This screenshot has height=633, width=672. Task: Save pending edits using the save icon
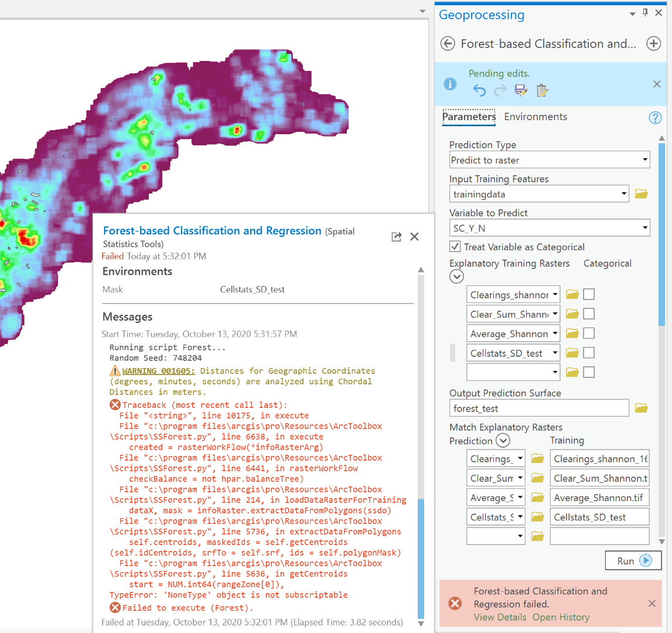pos(521,90)
